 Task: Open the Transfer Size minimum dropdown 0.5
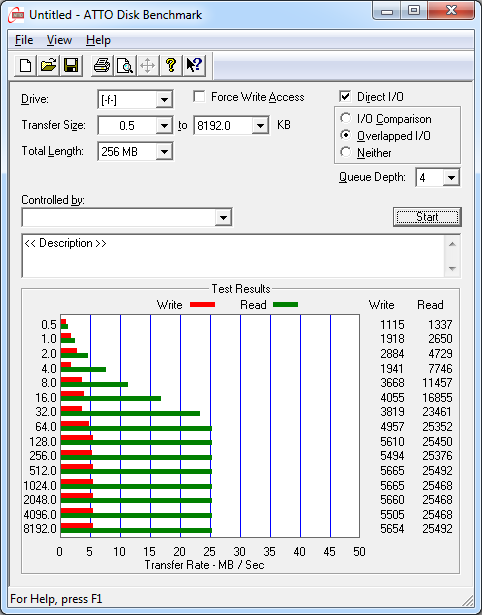[x=164, y=126]
